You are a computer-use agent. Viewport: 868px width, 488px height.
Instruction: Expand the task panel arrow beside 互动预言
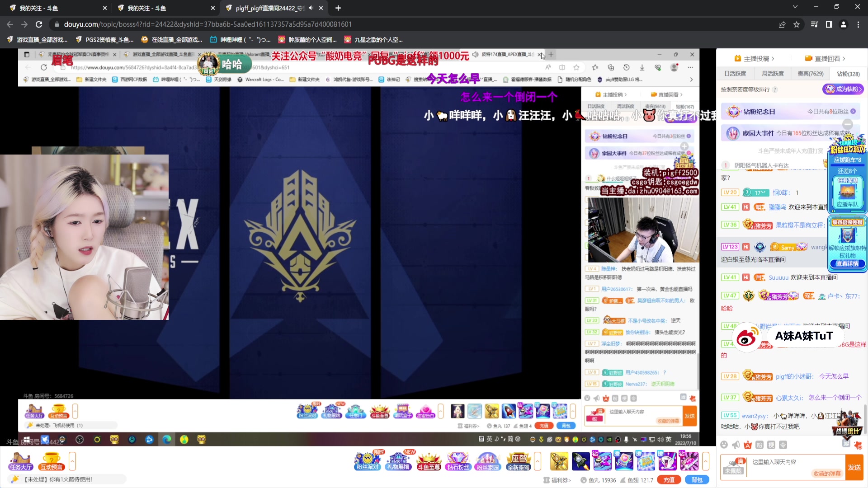(72, 461)
